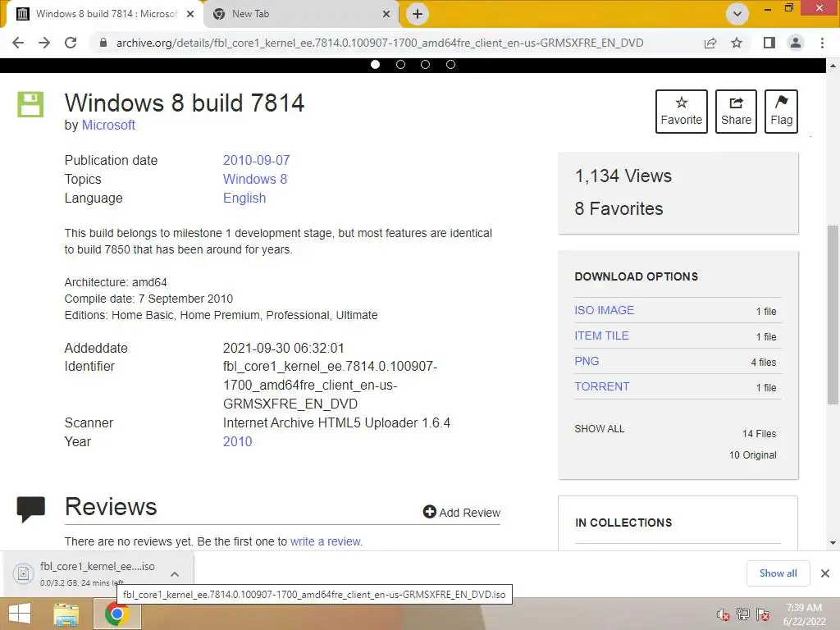Click the 8 Favorites text
The image size is (840, 630).
619,208
